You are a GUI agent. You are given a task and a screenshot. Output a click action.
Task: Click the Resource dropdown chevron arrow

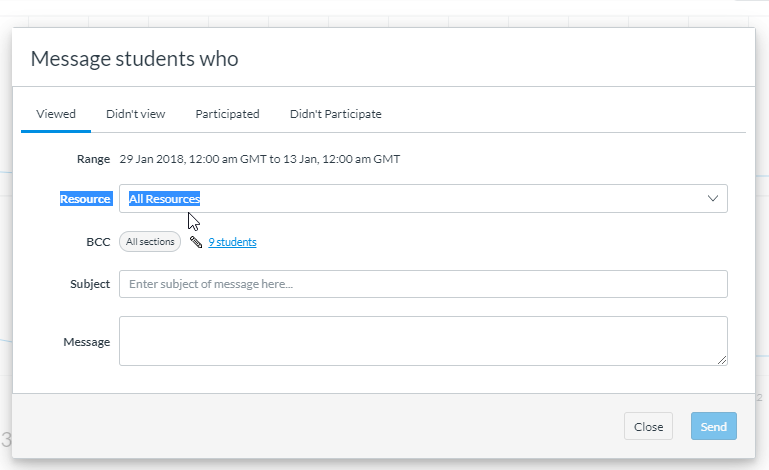713,199
